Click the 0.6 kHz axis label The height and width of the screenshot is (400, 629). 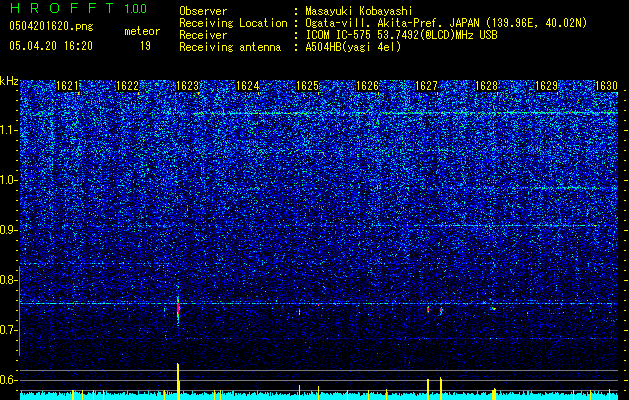tap(8, 380)
